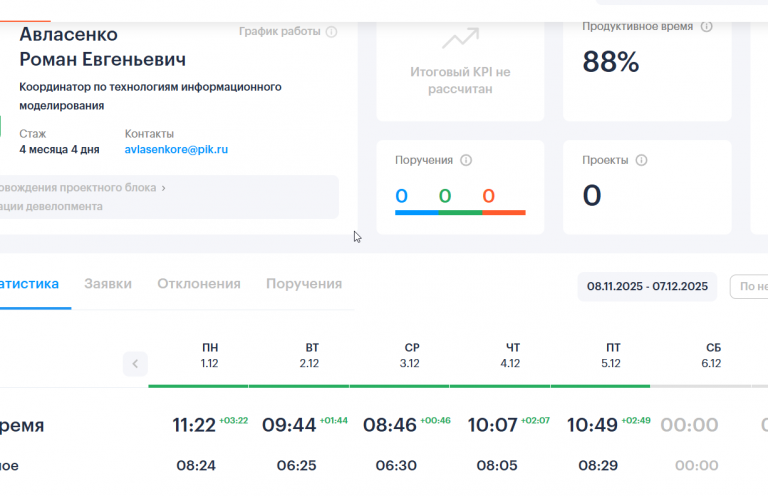Click productive time value 08:29
This screenshot has height=496, width=768.
coord(598,466)
